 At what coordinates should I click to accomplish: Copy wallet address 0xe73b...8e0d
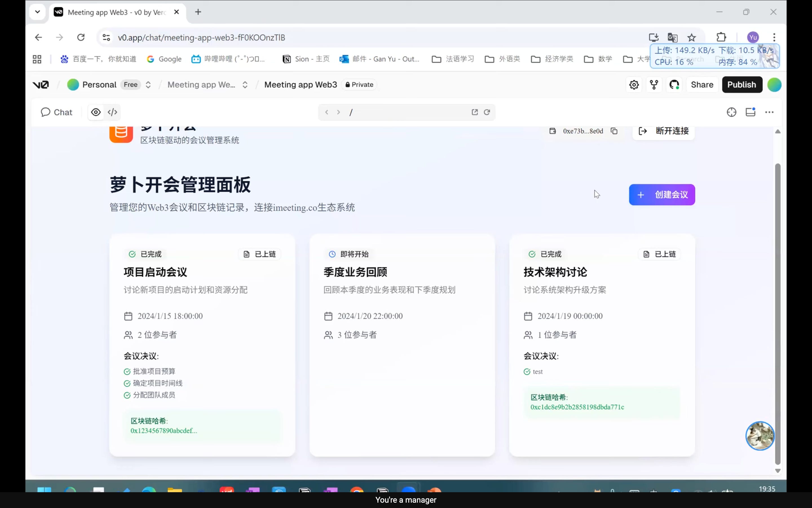(x=614, y=131)
